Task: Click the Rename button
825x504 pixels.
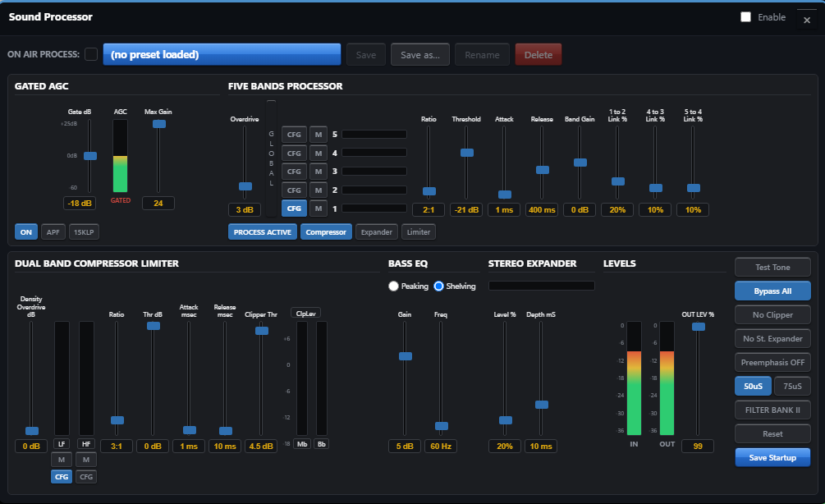Action: tap(482, 55)
